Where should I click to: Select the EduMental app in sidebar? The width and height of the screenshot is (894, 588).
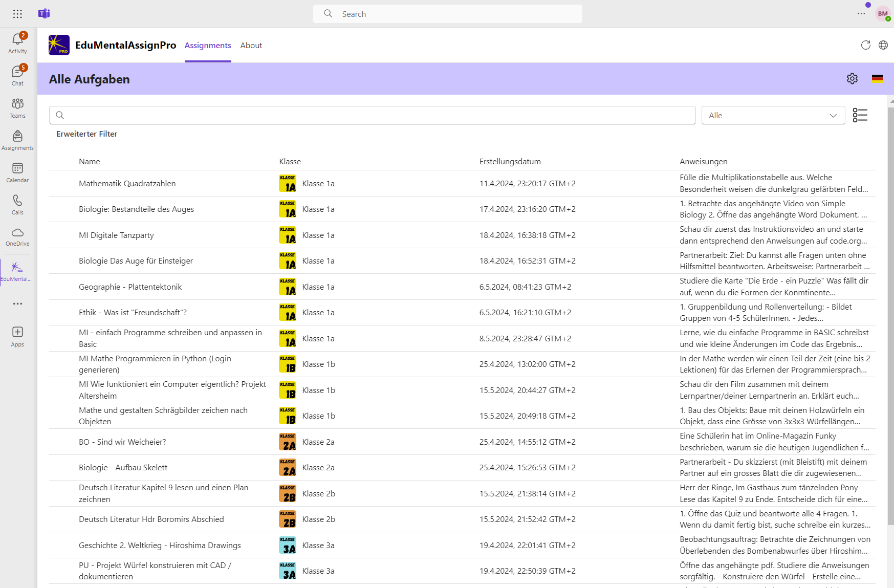(x=17, y=271)
